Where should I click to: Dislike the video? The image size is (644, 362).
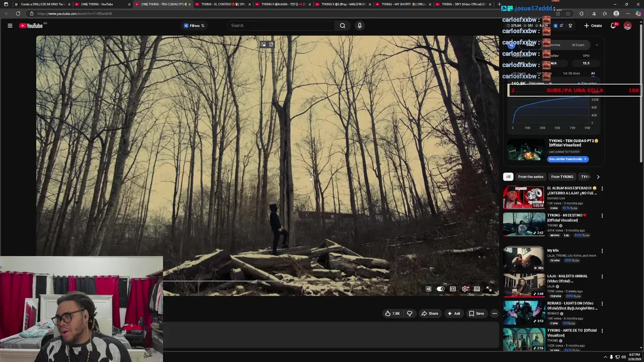410,314
